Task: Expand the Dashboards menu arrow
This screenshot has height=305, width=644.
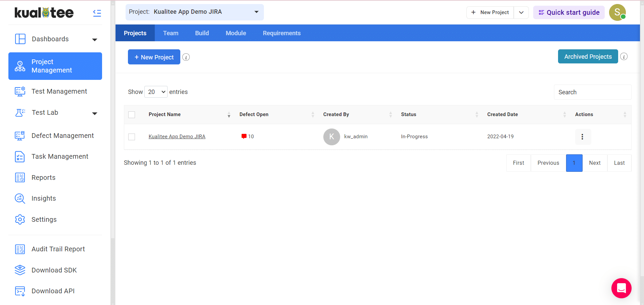Action: [95, 40]
